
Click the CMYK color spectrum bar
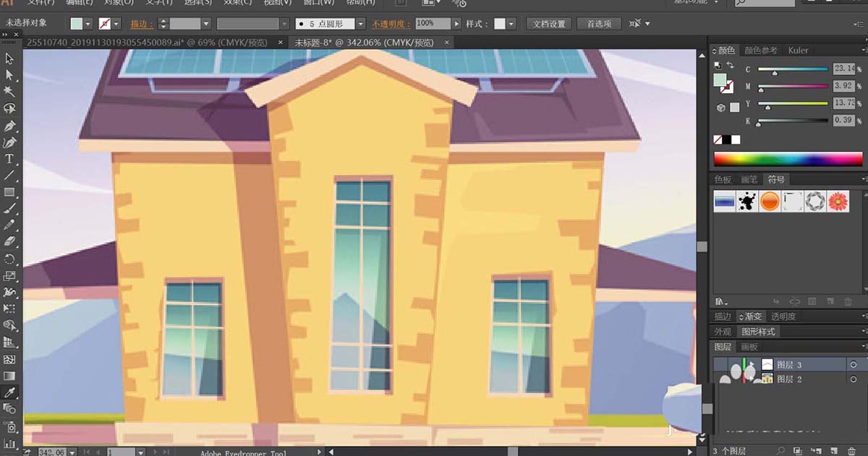pos(788,159)
